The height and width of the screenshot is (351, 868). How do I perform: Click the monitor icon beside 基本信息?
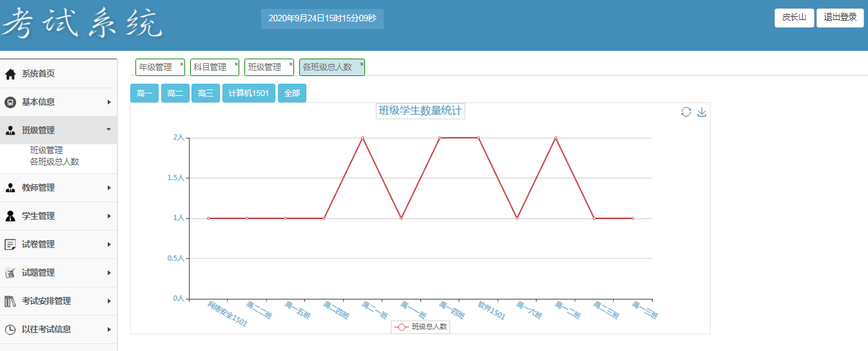10,102
